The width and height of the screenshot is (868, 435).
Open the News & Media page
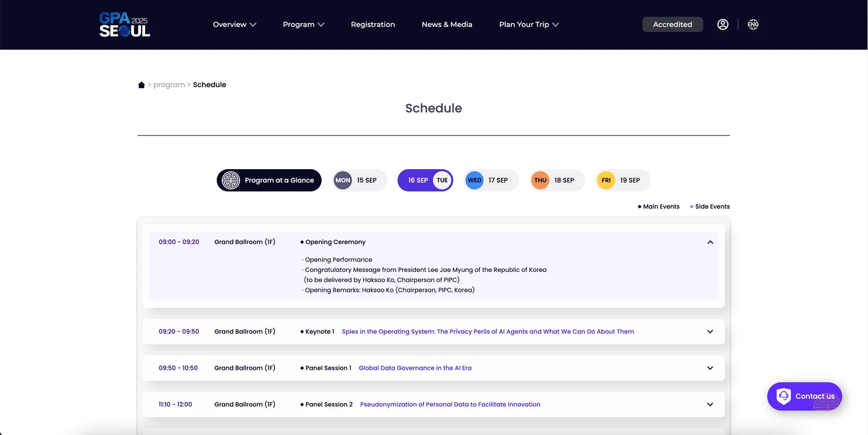pos(447,25)
